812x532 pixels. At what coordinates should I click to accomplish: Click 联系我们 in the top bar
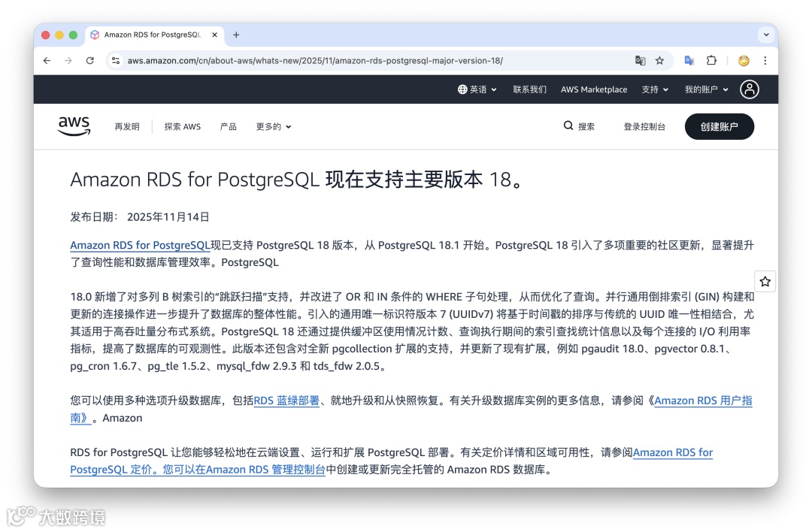529,89
